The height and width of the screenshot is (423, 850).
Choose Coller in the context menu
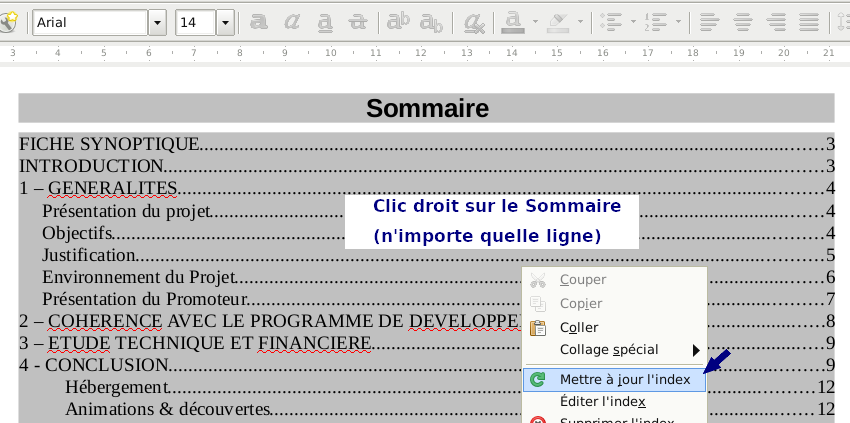coord(615,328)
